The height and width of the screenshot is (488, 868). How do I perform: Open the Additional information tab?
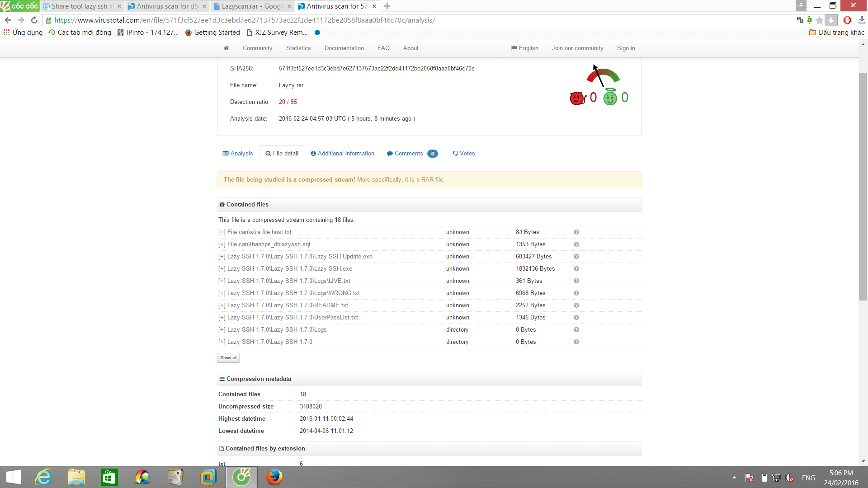(x=343, y=153)
